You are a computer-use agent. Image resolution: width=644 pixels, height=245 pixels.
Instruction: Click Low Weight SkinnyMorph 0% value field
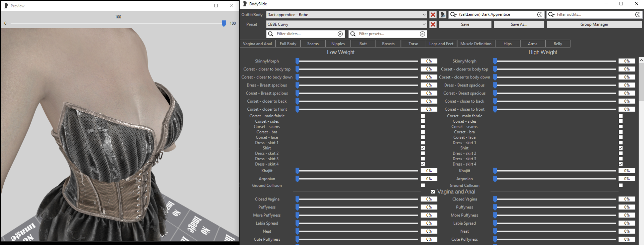(x=429, y=61)
